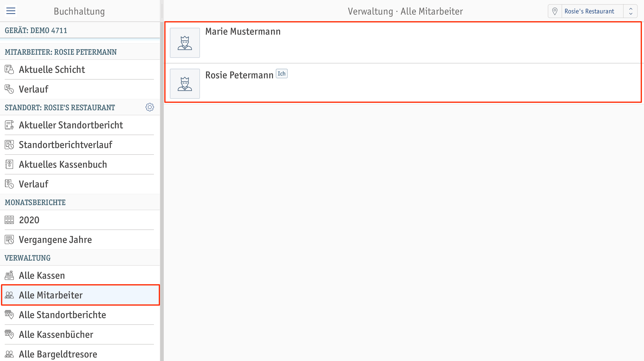Open Alle Bargeldtresore
644x361 pixels.
tap(80, 354)
